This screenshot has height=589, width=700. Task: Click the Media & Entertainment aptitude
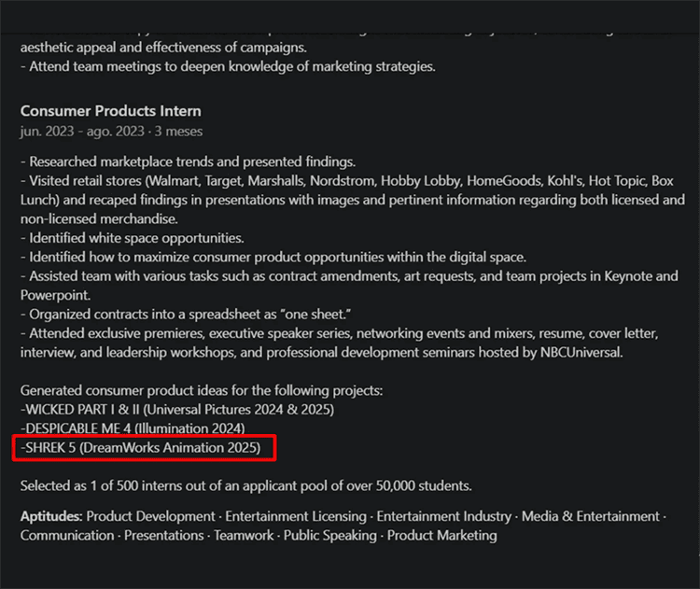pos(590,516)
